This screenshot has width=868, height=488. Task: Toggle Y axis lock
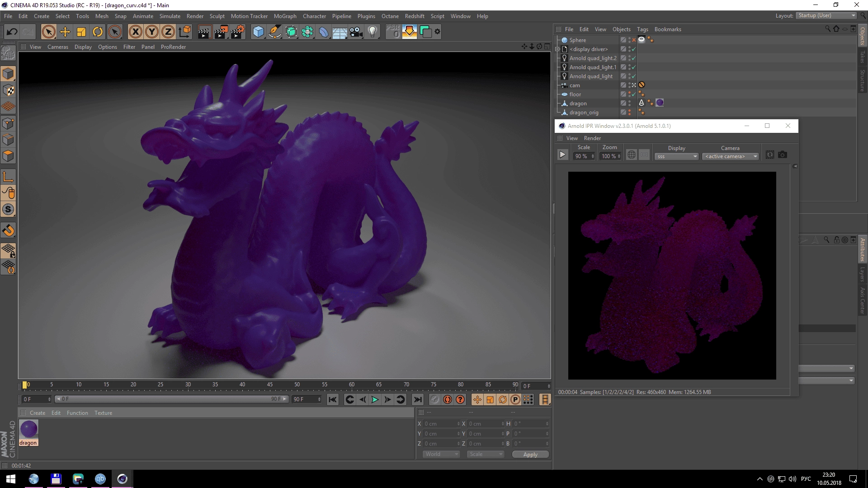[x=152, y=32]
